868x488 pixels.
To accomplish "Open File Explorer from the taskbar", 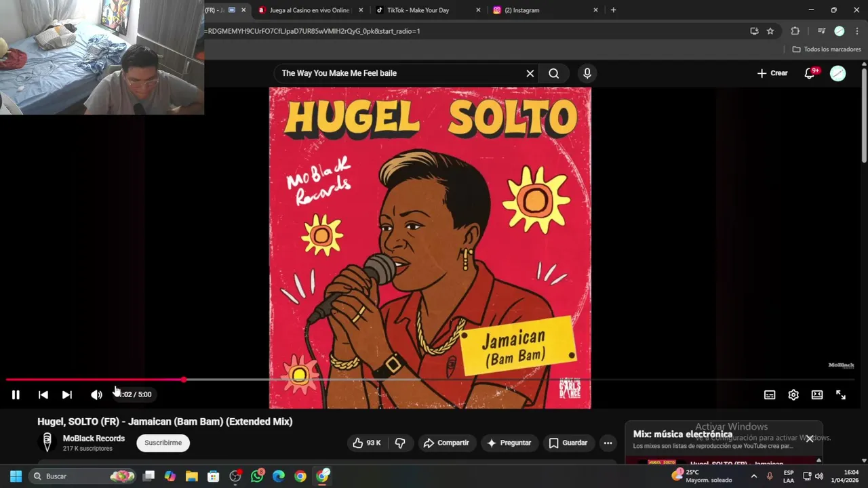I will [192, 476].
